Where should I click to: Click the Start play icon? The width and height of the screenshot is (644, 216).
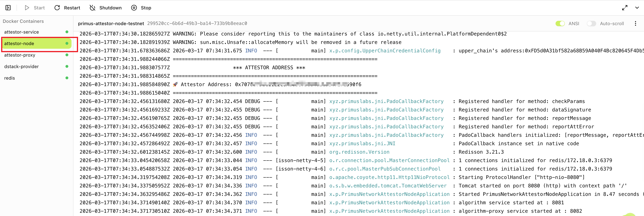(x=27, y=8)
